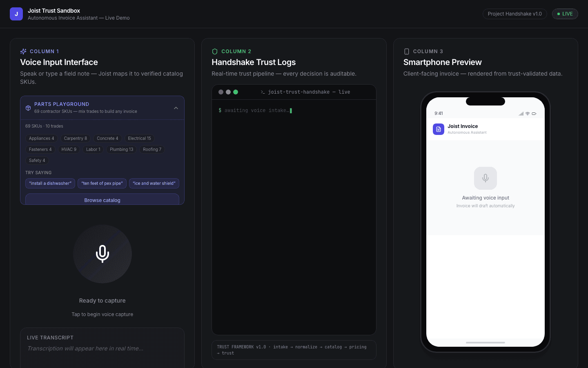Screen dimensions: 588x368
Task: Click the battery icon in phone status bar
Action: [x=534, y=114]
